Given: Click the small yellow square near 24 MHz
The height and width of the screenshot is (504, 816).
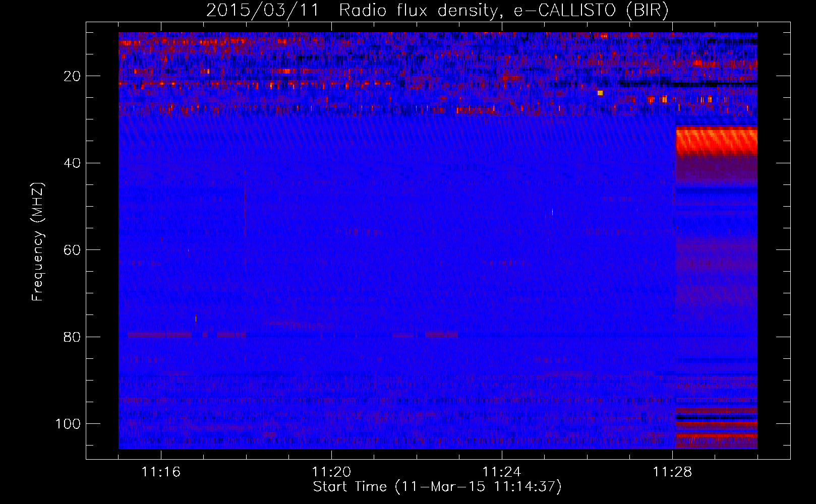Looking at the screenshot, I should (600, 93).
